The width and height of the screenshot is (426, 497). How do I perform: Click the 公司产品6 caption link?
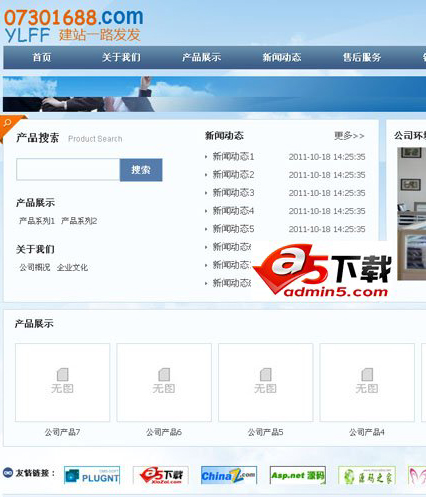(x=164, y=432)
